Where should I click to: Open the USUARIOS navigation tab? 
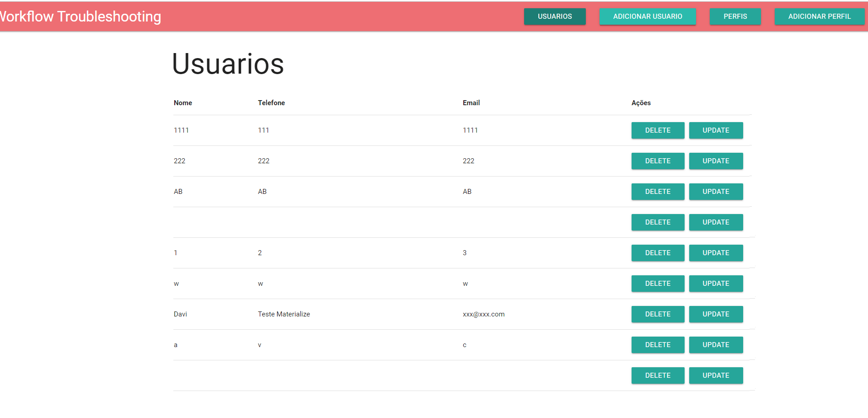(555, 16)
